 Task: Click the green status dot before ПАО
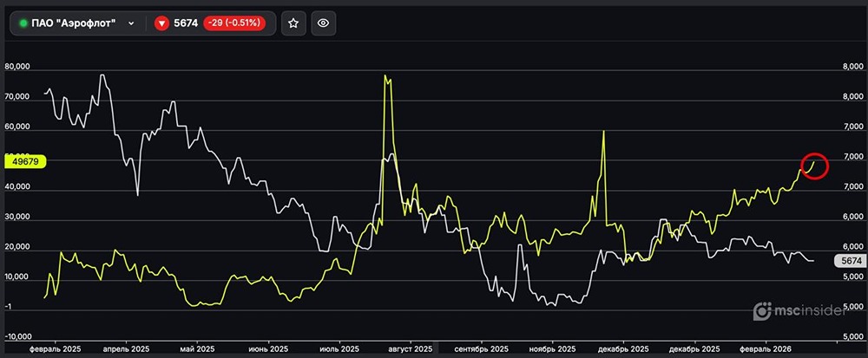(23, 23)
